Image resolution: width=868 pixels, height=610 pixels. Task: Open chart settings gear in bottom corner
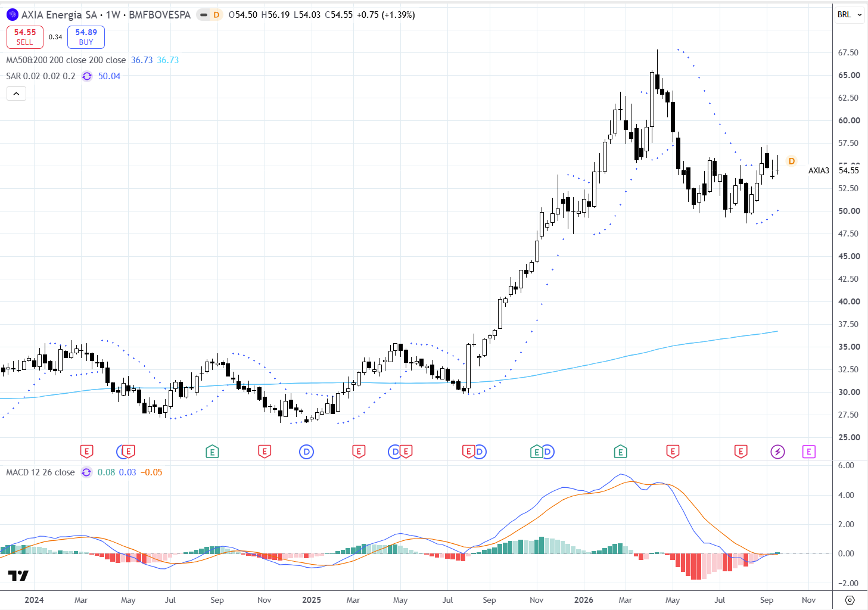850,600
